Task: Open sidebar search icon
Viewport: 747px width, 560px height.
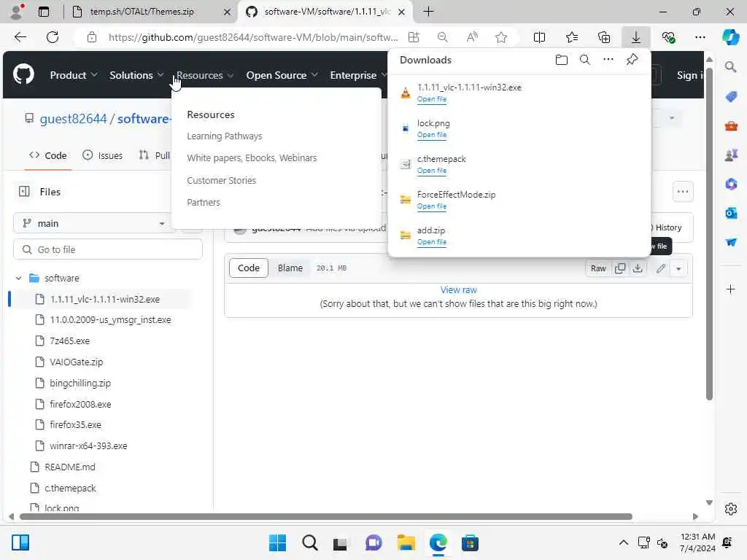Action: (x=731, y=67)
